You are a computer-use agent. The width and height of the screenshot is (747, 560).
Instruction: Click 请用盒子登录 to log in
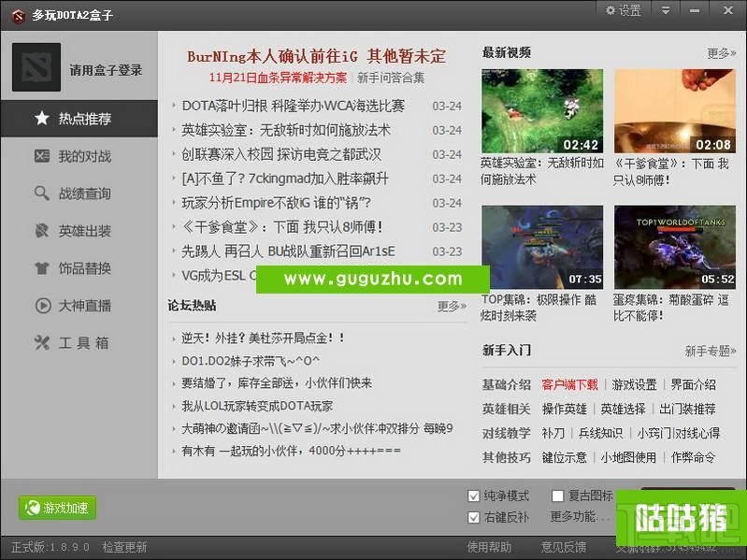click(106, 70)
